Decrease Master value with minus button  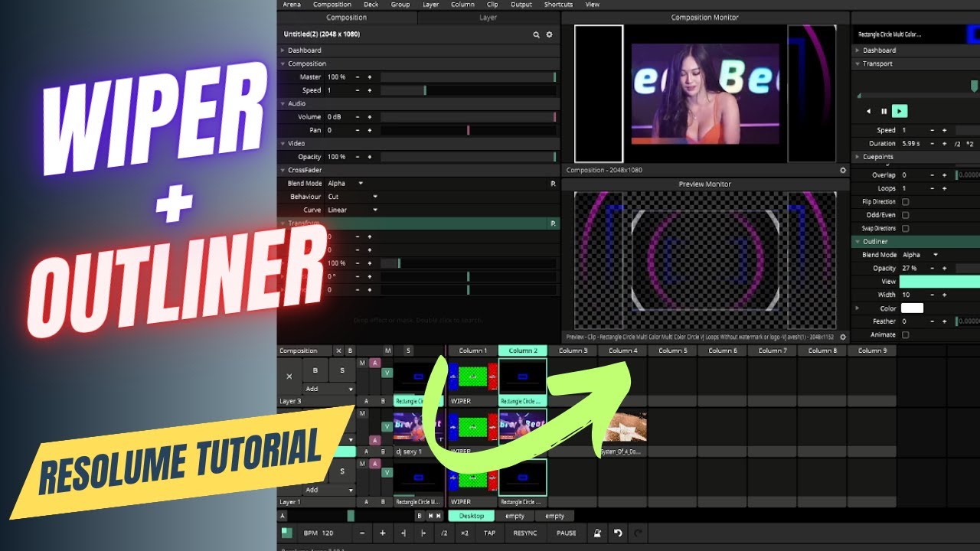[357, 77]
